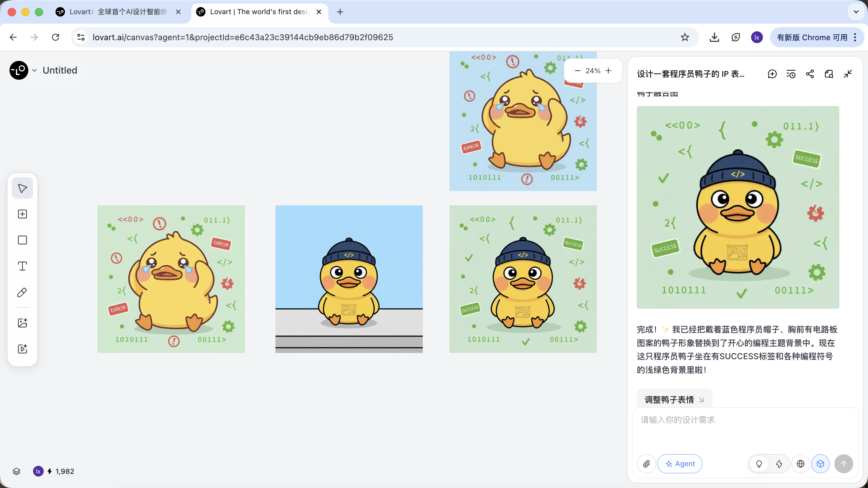The image size is (868, 488).
Task: Select the rectangle shape tool
Action: (x=22, y=240)
